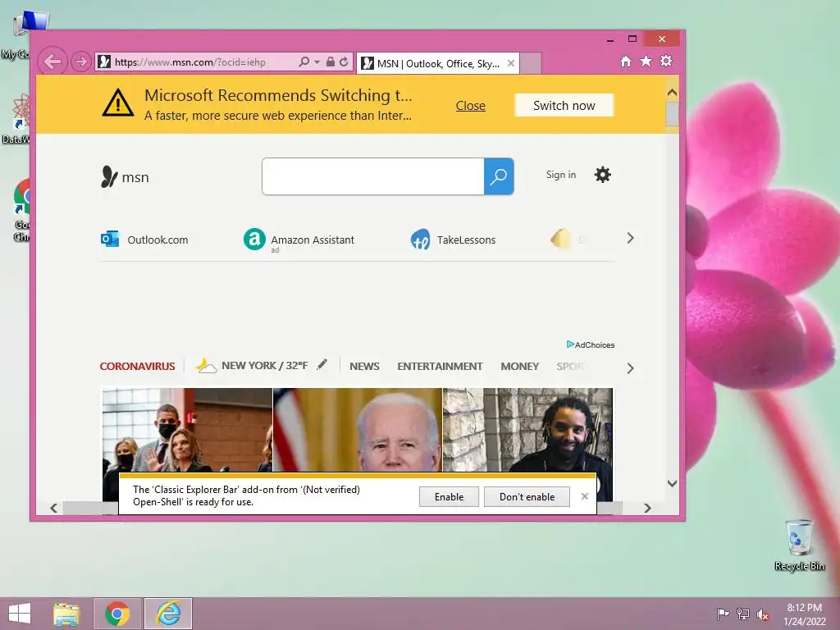Open the MONEY section
This screenshot has width=840, height=630.
[519, 367]
